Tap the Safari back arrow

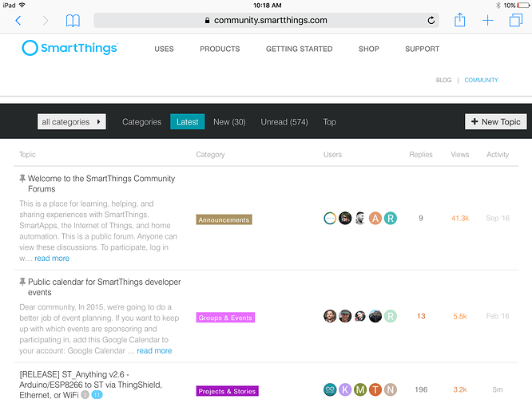tap(18, 21)
